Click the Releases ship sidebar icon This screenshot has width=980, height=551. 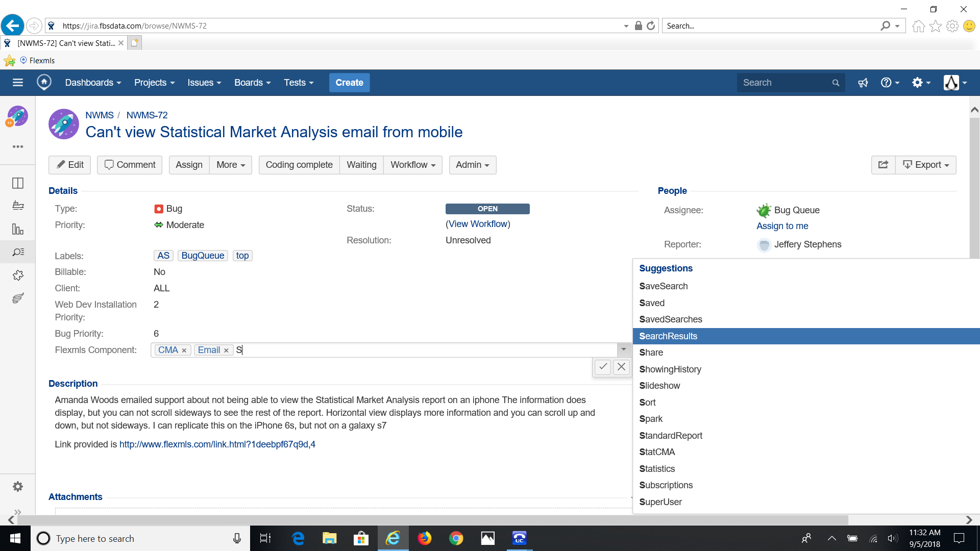18,206
